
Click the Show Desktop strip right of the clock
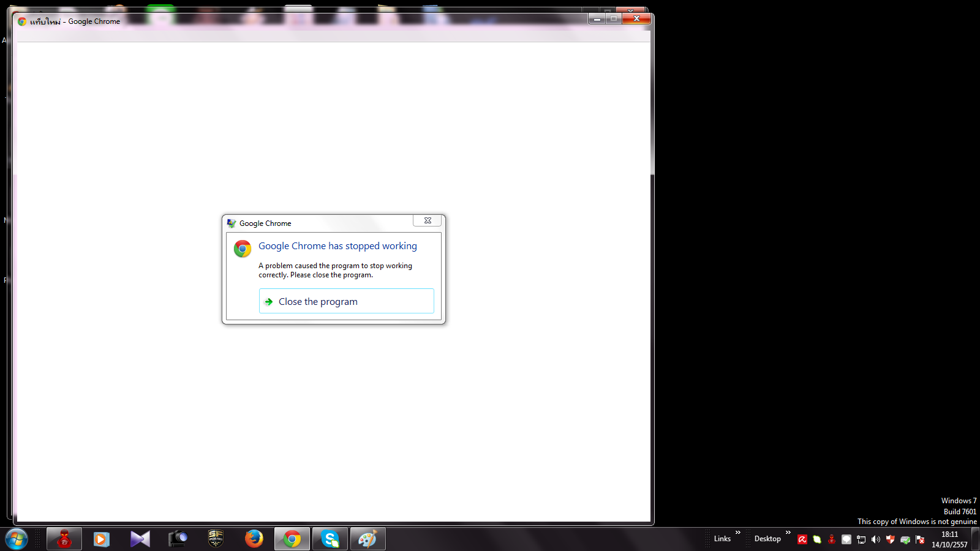(x=975, y=539)
